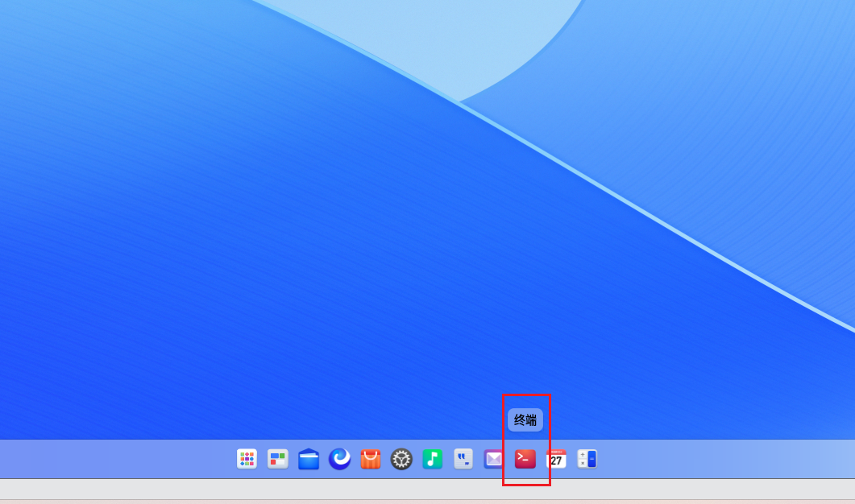The height and width of the screenshot is (504, 855).
Task: Open the orange app store bag icon
Action: click(x=371, y=459)
